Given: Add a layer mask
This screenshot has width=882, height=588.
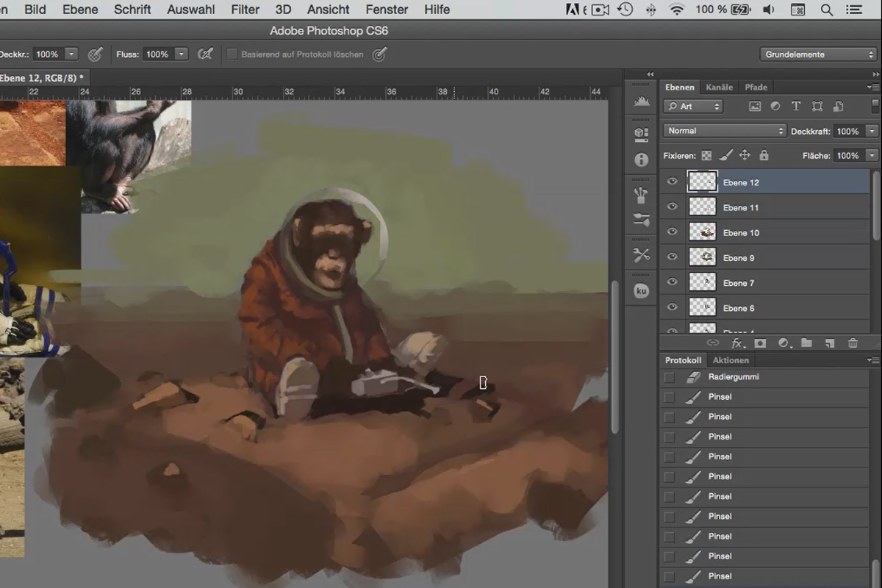Looking at the screenshot, I should coord(760,343).
